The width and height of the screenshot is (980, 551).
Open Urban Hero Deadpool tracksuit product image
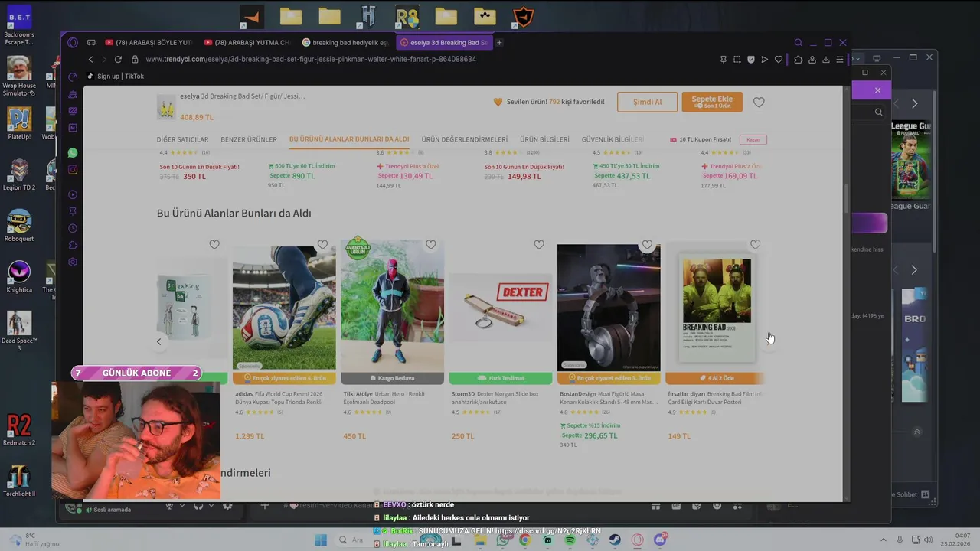(392, 308)
